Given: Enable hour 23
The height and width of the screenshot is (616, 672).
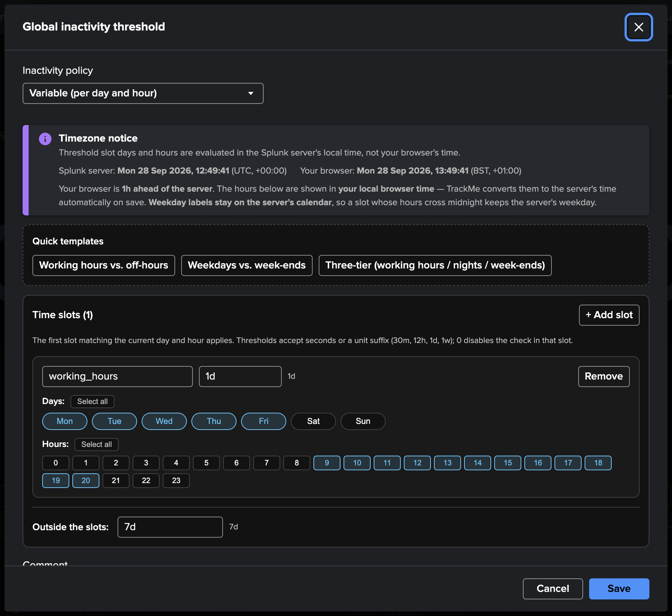Looking at the screenshot, I should click(x=176, y=480).
